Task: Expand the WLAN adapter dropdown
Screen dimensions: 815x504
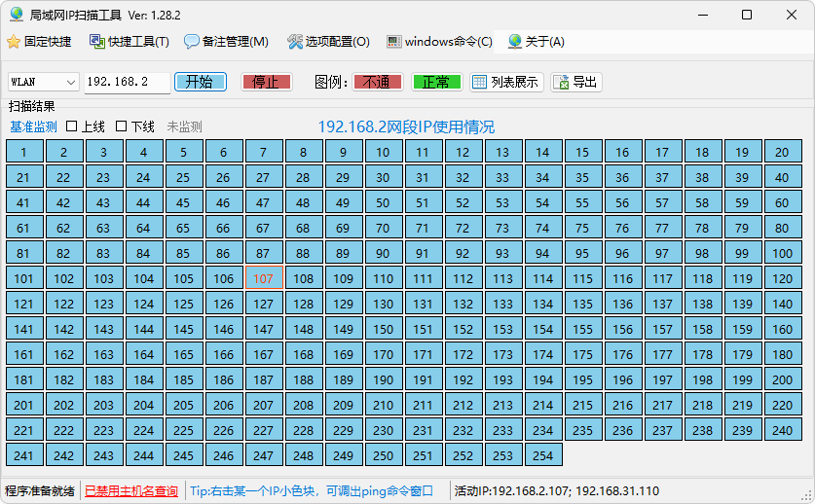Action: pos(71,83)
